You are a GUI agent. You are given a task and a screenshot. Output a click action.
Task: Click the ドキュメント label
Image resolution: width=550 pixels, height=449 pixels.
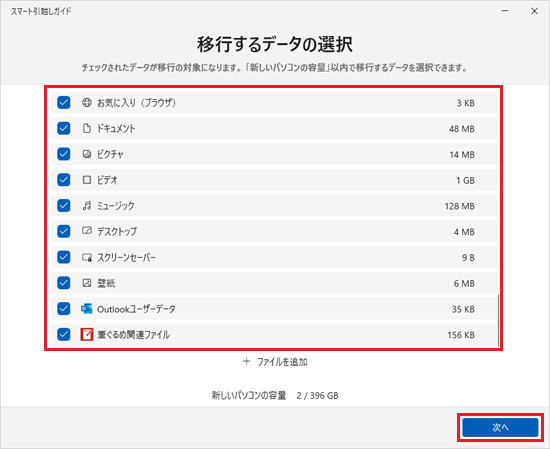[x=116, y=128]
